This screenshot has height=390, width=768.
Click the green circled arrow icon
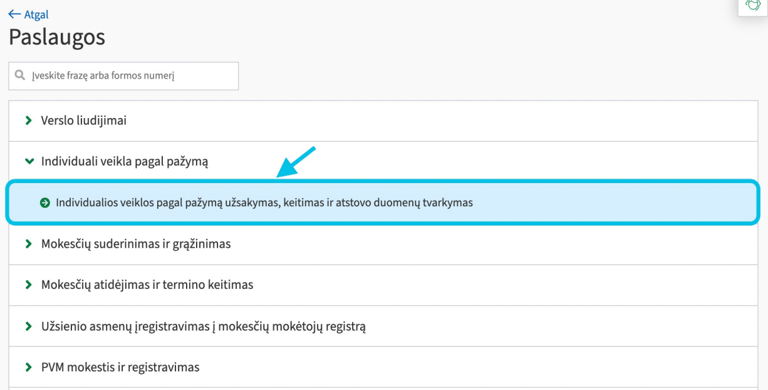45,202
